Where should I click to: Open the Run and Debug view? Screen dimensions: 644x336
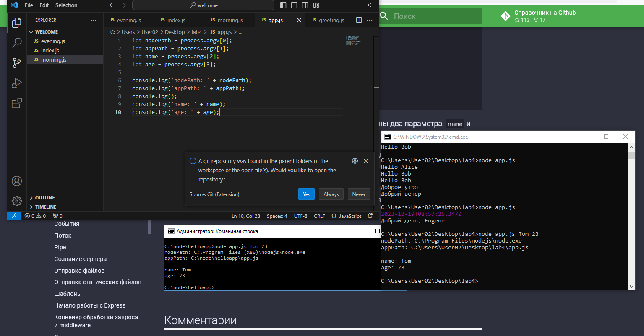[17, 83]
